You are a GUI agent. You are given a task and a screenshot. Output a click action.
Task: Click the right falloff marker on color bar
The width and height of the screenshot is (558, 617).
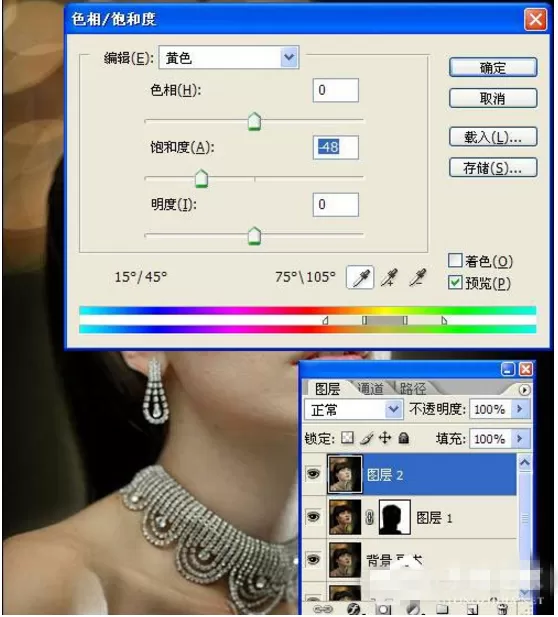pos(444,320)
